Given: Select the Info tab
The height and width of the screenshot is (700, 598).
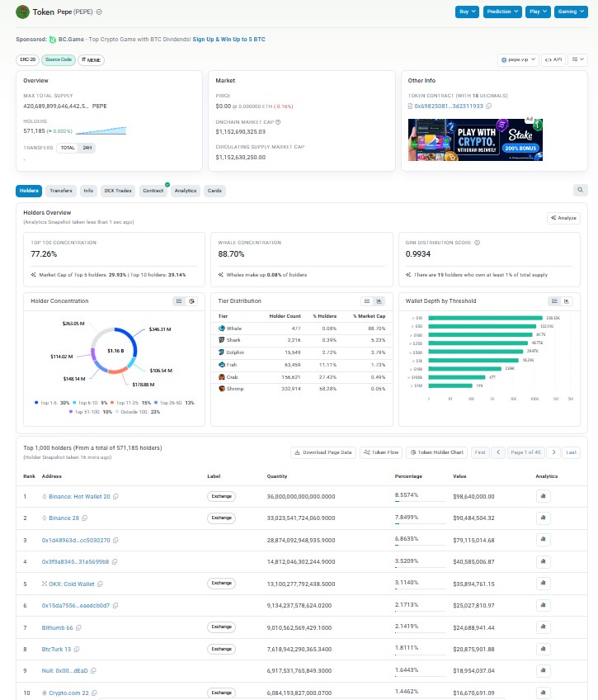Looking at the screenshot, I should point(88,191).
